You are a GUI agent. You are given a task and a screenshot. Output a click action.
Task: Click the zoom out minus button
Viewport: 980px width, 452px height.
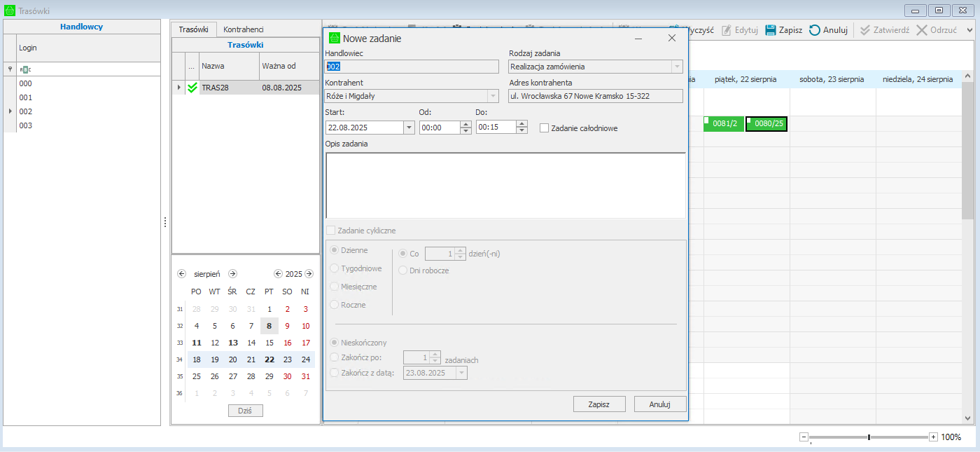point(804,437)
